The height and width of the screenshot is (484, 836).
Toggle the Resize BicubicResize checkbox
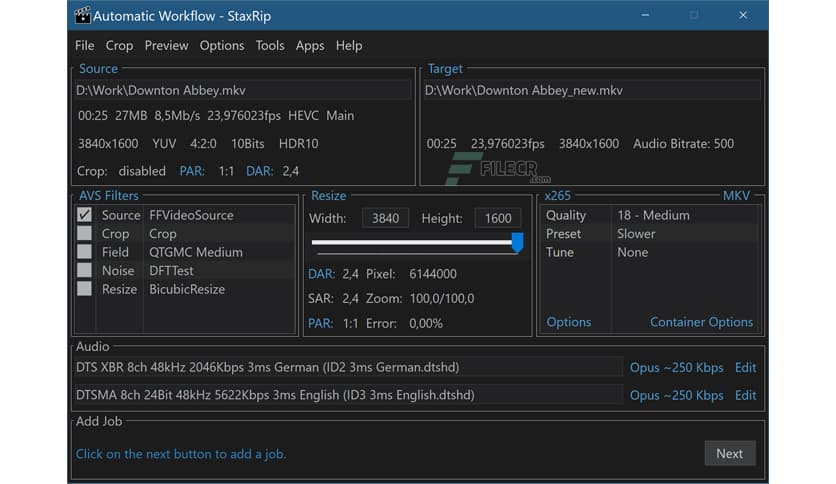click(85, 289)
